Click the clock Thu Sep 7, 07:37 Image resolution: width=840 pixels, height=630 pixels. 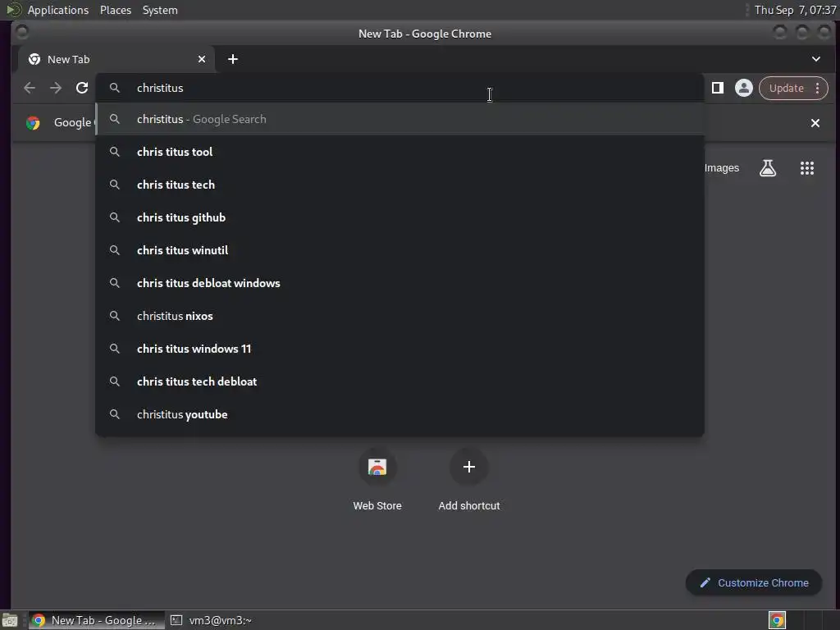(x=795, y=10)
